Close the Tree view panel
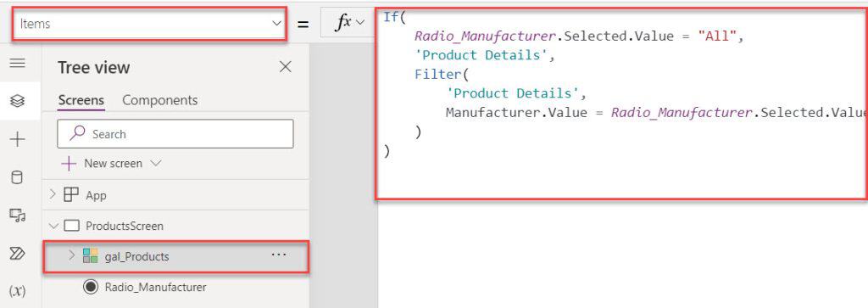The height and width of the screenshot is (308, 868). pyautogui.click(x=286, y=67)
